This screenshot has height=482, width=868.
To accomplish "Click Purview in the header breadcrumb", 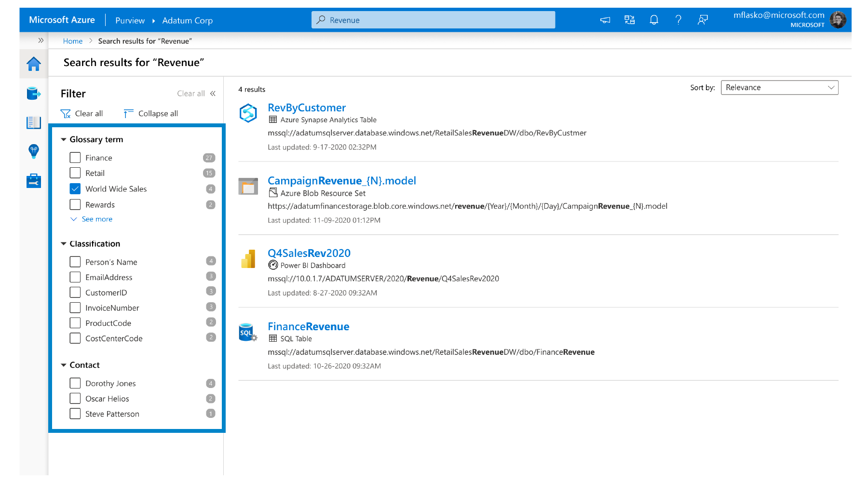I will (x=130, y=20).
